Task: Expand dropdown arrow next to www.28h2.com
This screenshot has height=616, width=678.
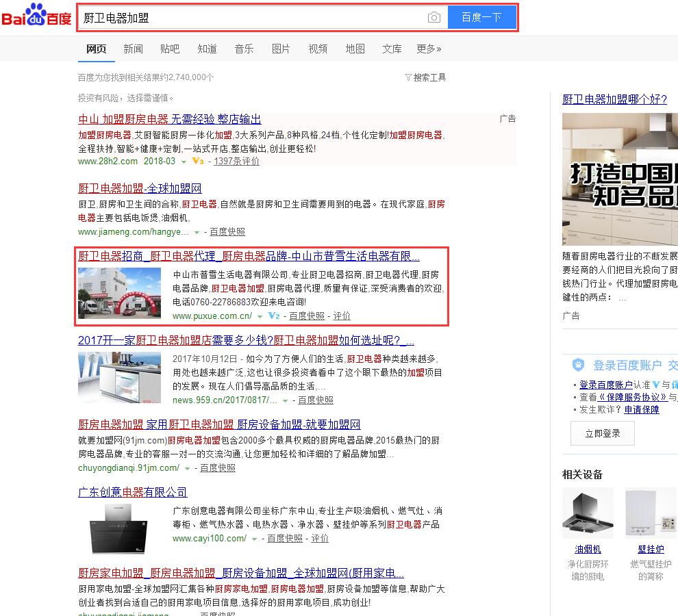Action: [184, 162]
